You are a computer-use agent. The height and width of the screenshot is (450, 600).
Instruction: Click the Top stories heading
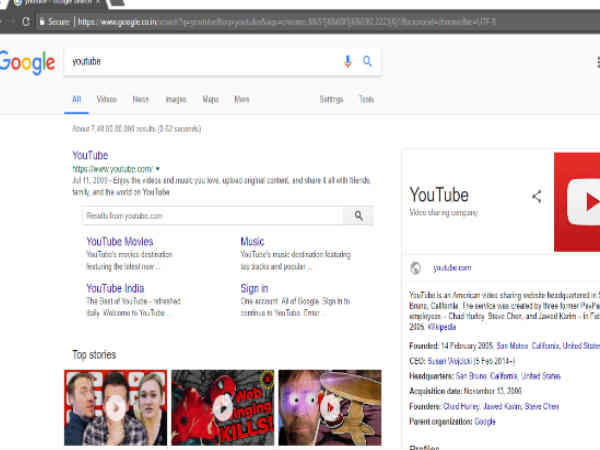(94, 355)
